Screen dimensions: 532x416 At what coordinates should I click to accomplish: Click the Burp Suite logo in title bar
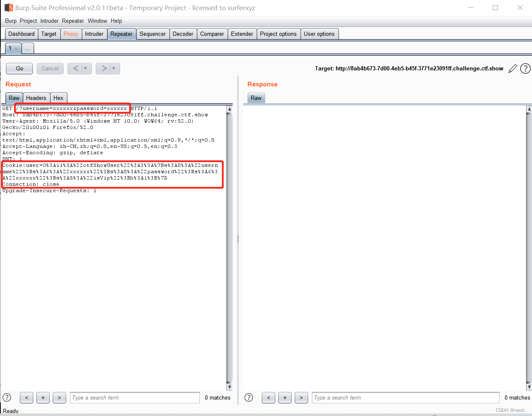coord(9,8)
